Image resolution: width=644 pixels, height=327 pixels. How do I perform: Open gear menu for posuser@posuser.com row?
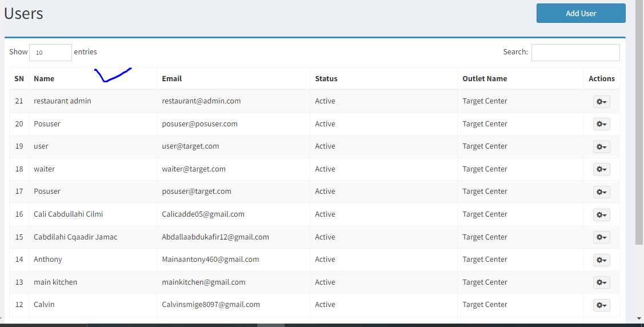[x=601, y=124]
